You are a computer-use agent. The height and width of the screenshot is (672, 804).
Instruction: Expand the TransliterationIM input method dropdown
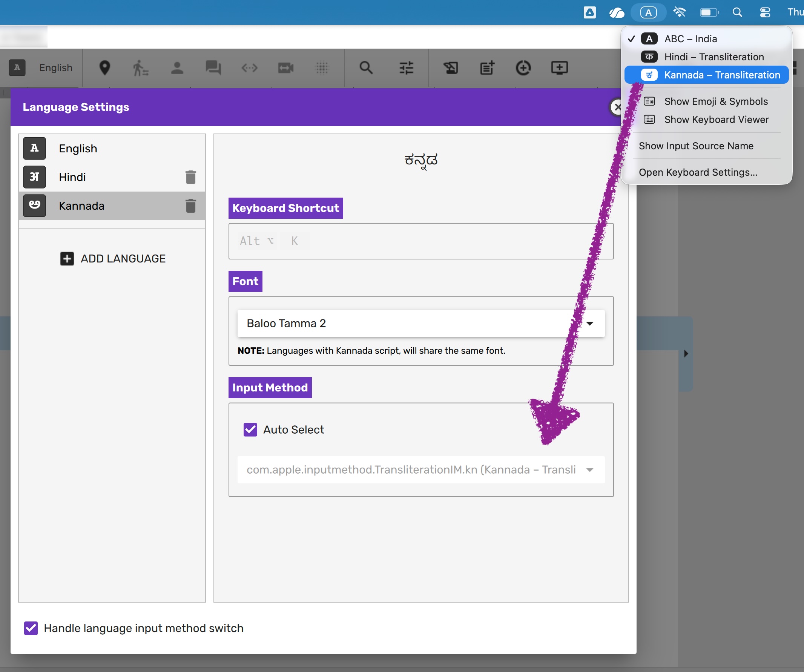tap(421, 469)
